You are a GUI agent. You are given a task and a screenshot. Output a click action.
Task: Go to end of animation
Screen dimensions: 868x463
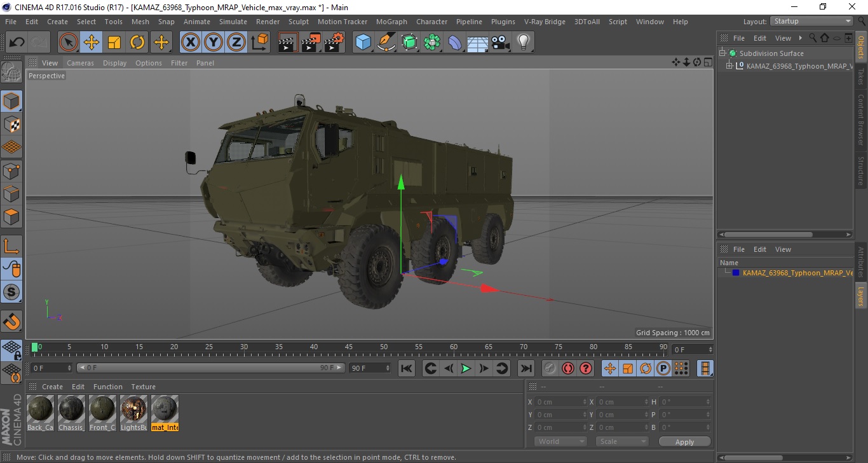point(526,368)
